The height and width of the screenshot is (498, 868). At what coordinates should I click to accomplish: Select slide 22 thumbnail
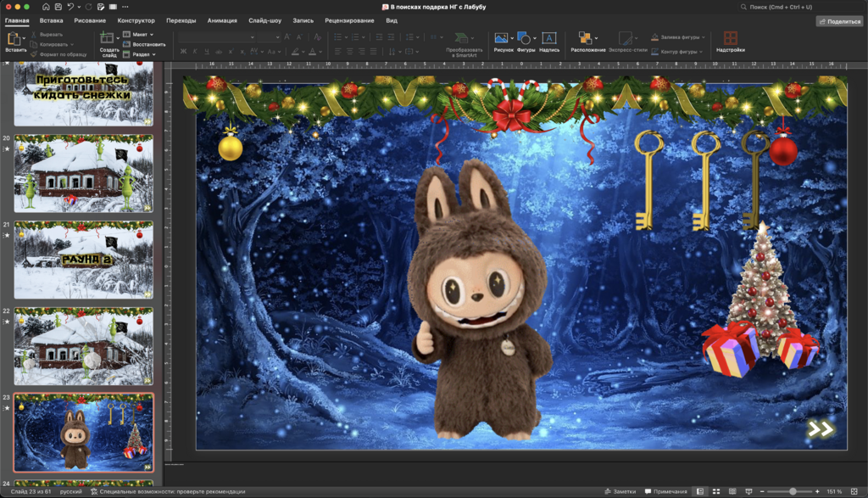(84, 346)
